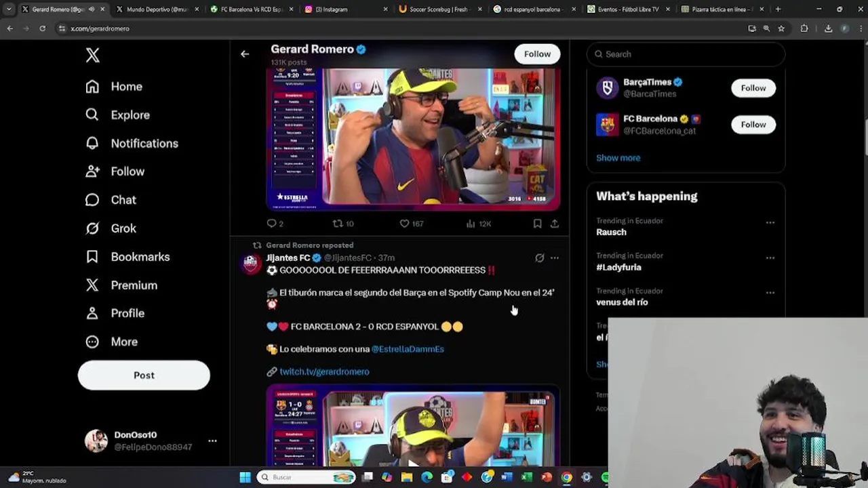The height and width of the screenshot is (488, 868).
Task: Reply to the top post with 2 replies
Action: [x=275, y=224]
